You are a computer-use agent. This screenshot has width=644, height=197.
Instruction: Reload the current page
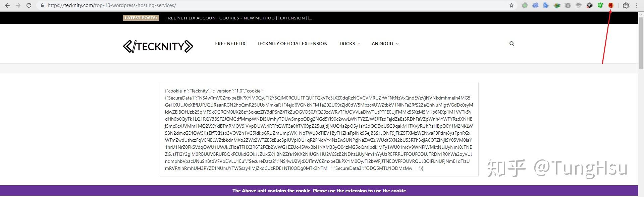tap(29, 5)
